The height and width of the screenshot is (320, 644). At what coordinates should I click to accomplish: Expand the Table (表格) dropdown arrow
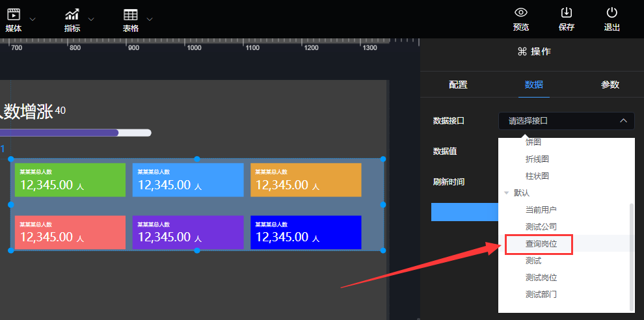click(x=150, y=19)
